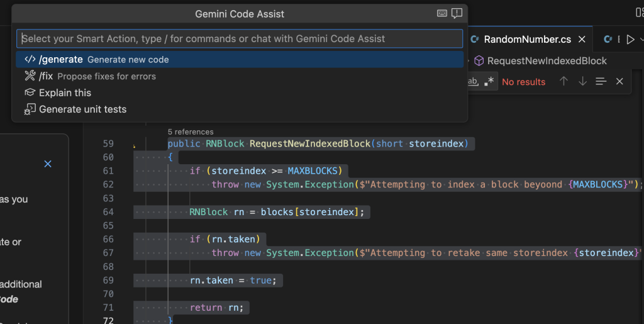Toggle use regular expression in find widget
This screenshot has height=324, width=644.
click(489, 81)
